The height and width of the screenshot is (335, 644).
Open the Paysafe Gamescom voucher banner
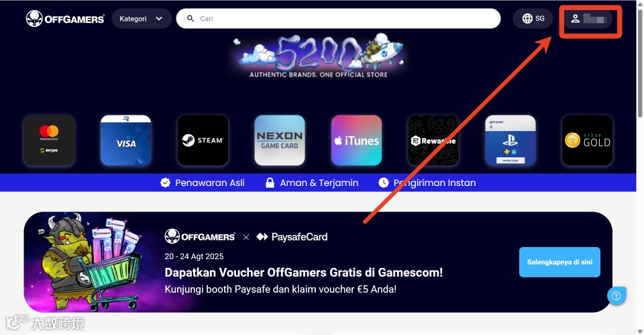click(318, 262)
